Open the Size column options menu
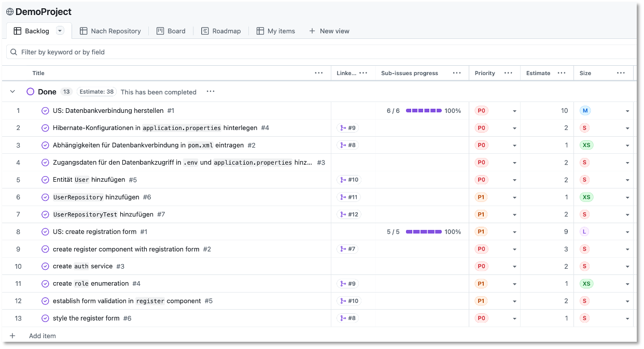Screen dimensions: 644x349 (621, 73)
